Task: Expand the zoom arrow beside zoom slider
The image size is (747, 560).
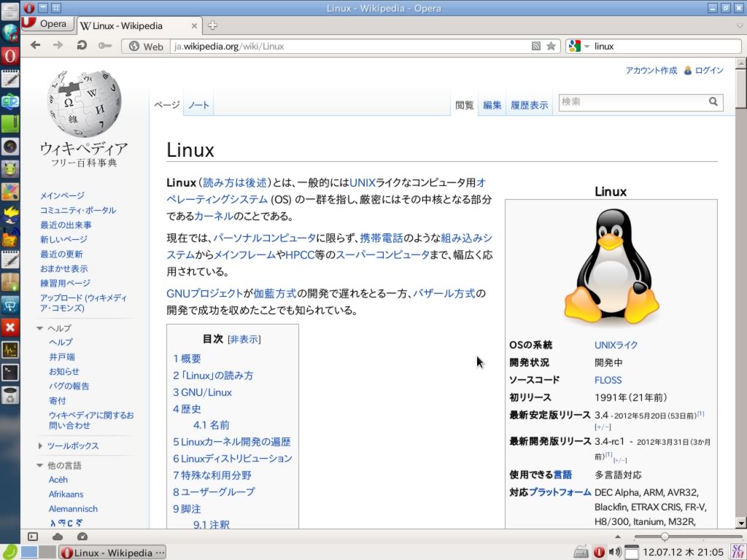Action: pyautogui.click(x=619, y=537)
